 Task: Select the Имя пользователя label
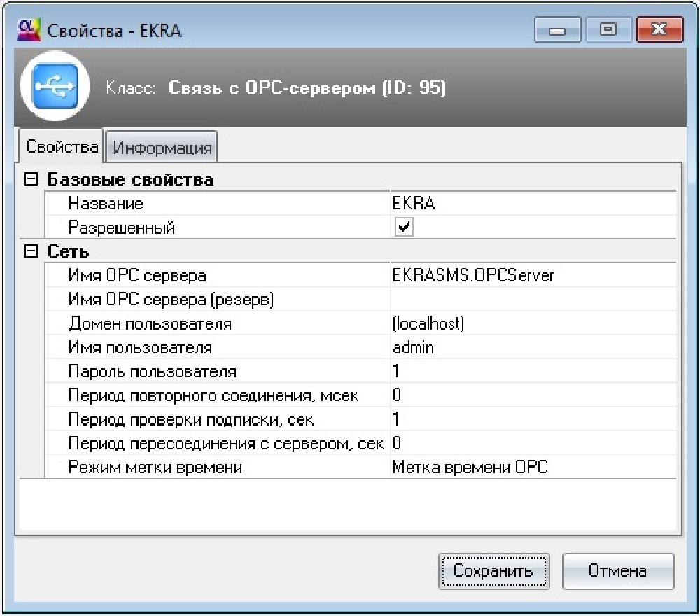140,348
